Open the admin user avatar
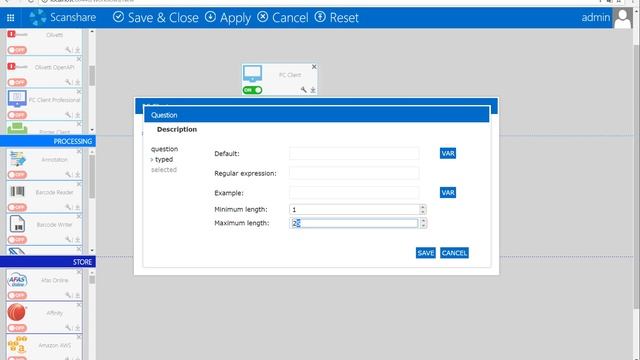The width and height of the screenshot is (640, 360). [622, 18]
